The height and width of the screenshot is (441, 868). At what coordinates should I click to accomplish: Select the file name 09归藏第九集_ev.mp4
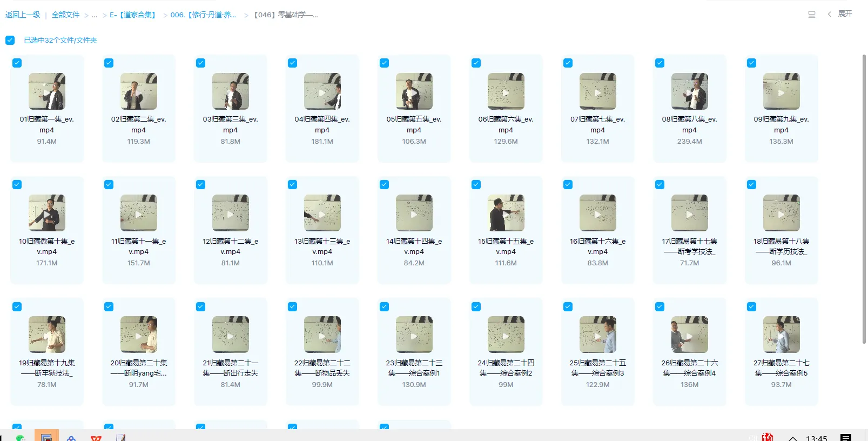point(782,125)
